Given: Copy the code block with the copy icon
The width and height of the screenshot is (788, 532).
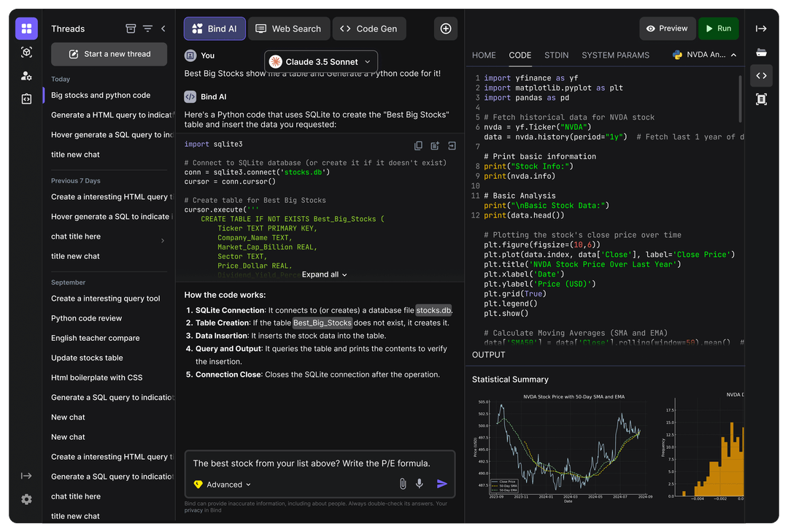Looking at the screenshot, I should coord(418,145).
